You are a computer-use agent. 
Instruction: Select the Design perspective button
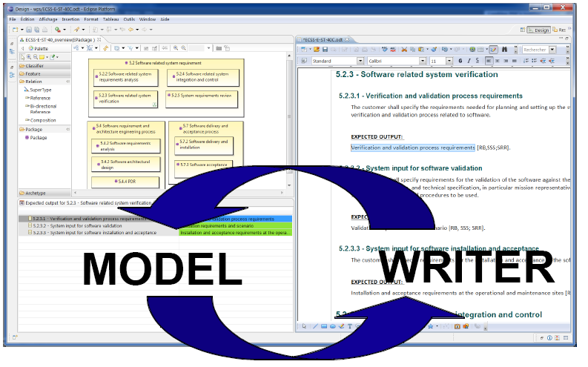click(x=538, y=30)
